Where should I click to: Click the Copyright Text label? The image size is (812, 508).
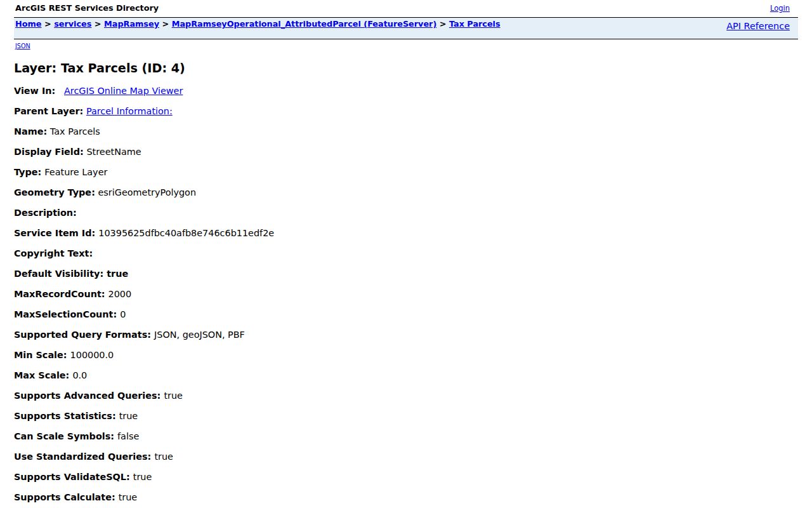point(53,253)
